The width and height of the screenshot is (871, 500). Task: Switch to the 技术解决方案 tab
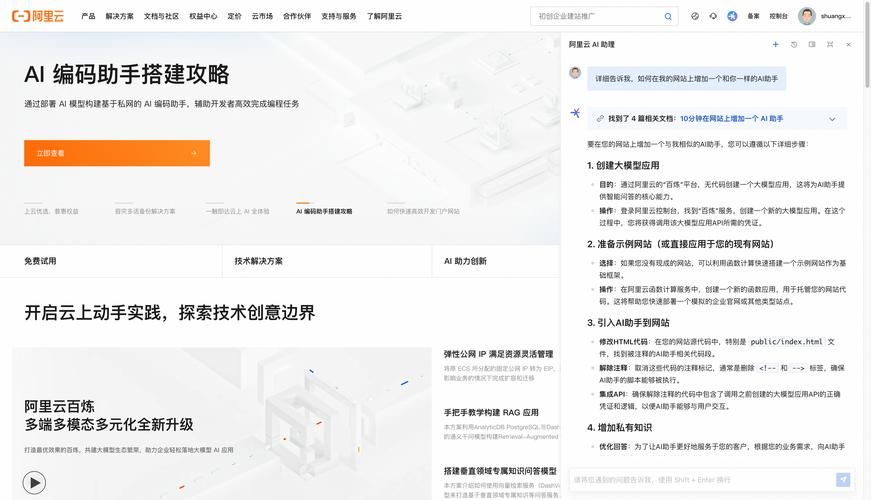258,261
